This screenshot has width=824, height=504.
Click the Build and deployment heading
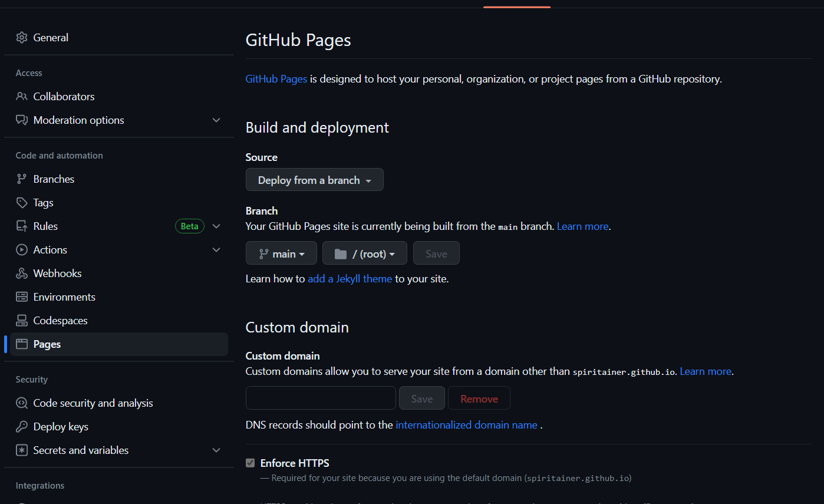pyautogui.click(x=317, y=128)
